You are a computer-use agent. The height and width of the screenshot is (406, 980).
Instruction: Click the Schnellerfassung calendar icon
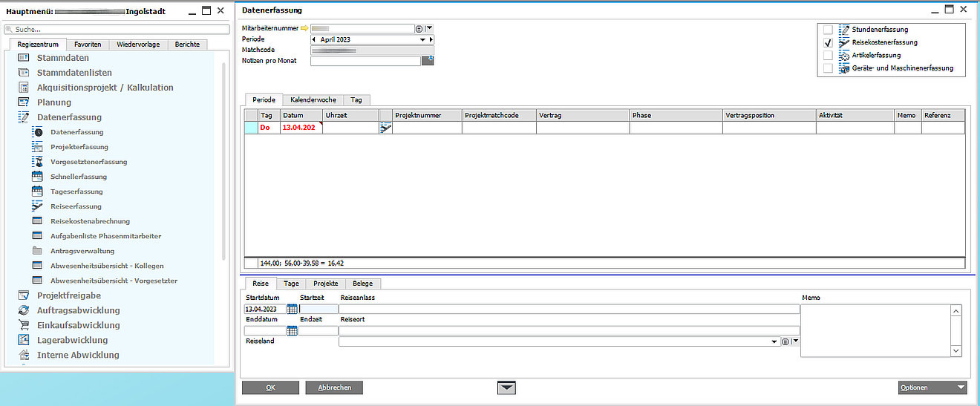pyautogui.click(x=38, y=177)
